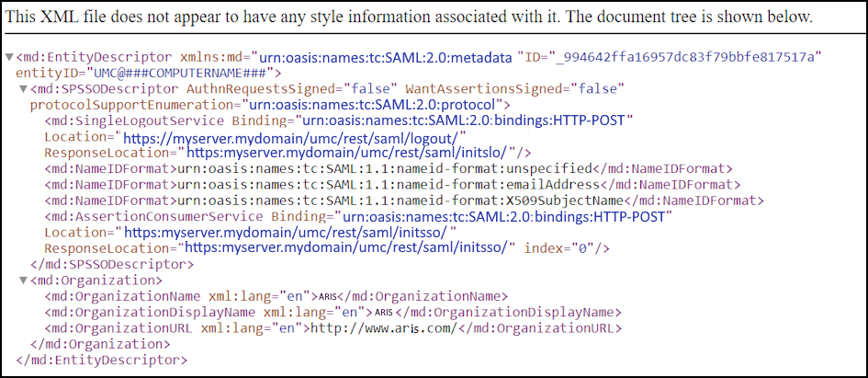Select nameid-format:unspecified line
This screenshot has height=378, width=868.
(389, 168)
